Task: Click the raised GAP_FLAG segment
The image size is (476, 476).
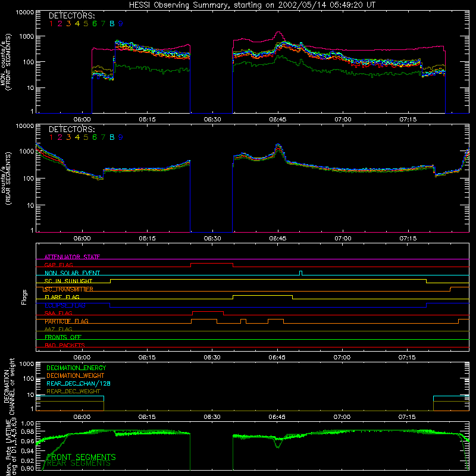Action: coord(212,264)
